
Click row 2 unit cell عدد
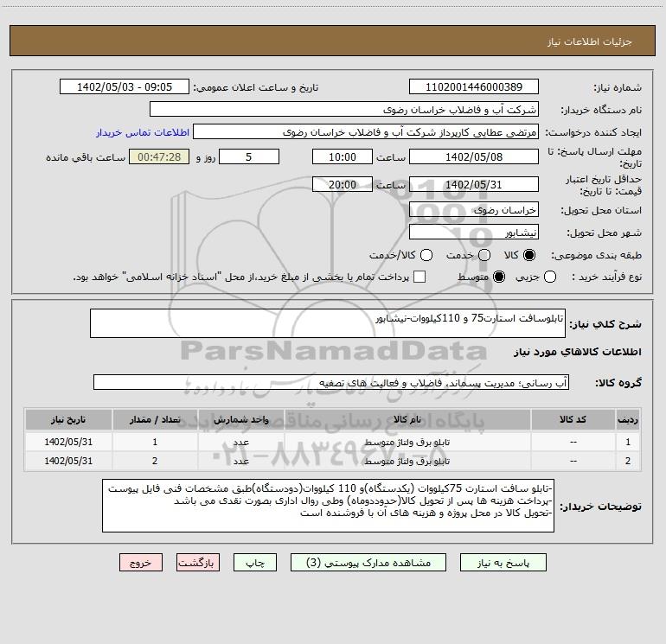(x=240, y=461)
